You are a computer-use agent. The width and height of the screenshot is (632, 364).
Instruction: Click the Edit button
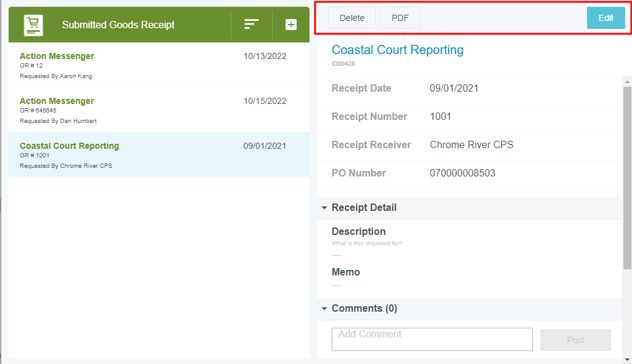(606, 18)
